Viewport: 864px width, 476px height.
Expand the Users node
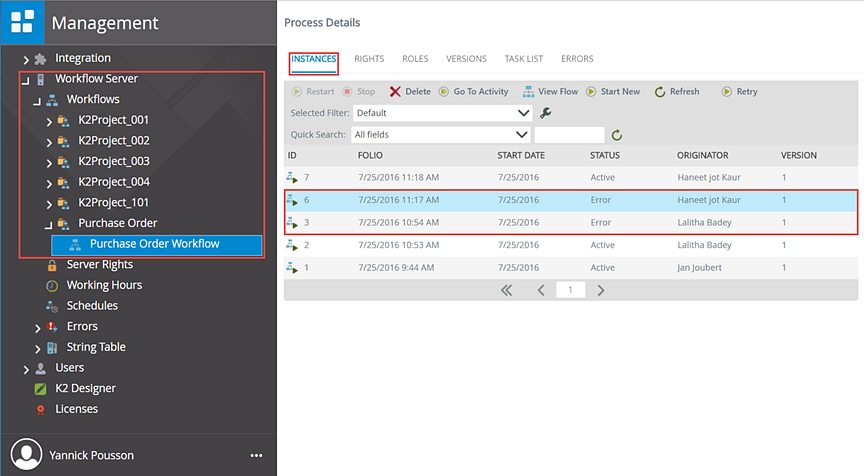tap(25, 369)
